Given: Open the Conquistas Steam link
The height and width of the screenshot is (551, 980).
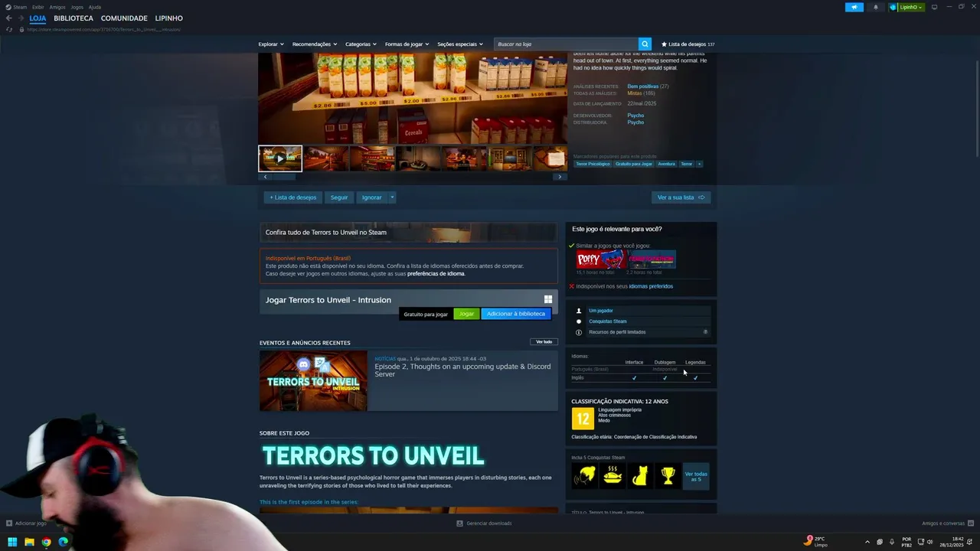Looking at the screenshot, I should [608, 321].
